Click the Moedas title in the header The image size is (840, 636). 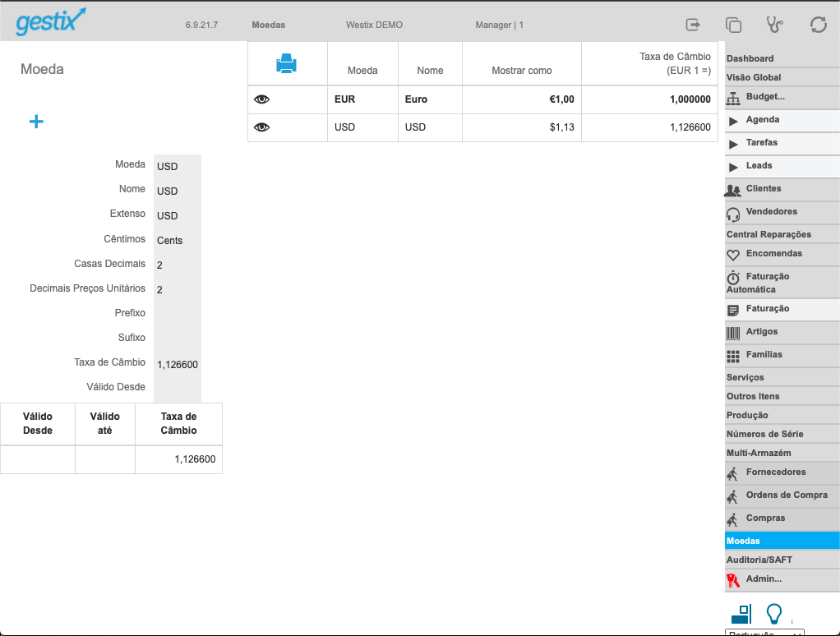click(269, 25)
